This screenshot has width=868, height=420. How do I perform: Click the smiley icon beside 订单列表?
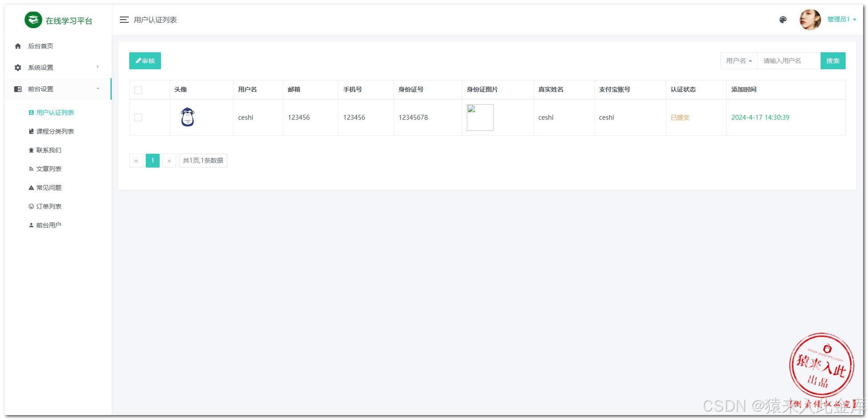click(x=31, y=206)
